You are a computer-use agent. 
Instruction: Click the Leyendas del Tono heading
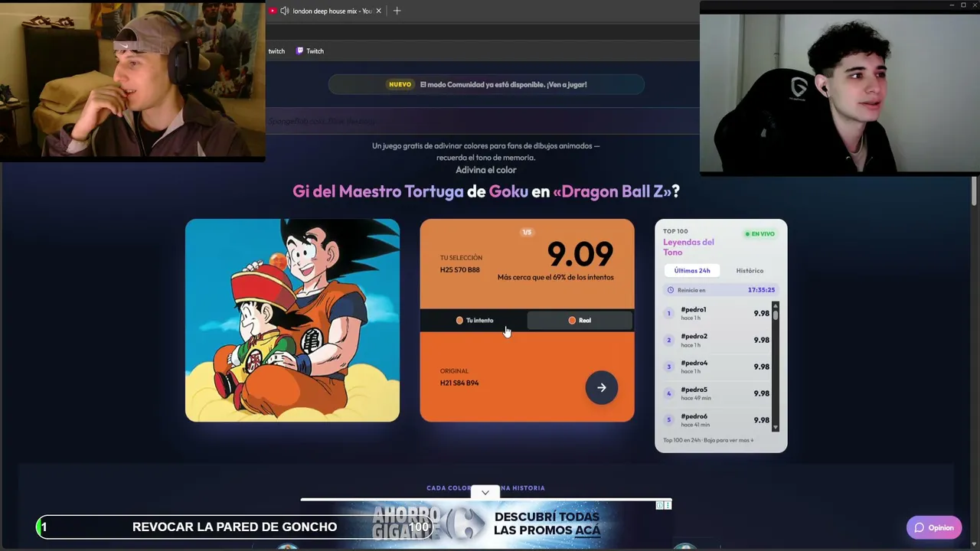688,247
